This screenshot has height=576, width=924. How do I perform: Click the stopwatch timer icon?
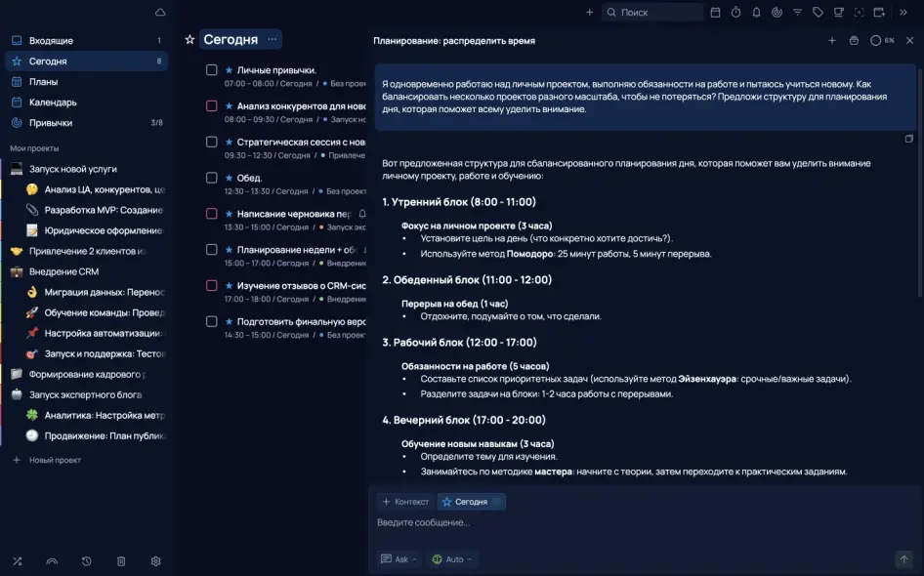point(735,13)
